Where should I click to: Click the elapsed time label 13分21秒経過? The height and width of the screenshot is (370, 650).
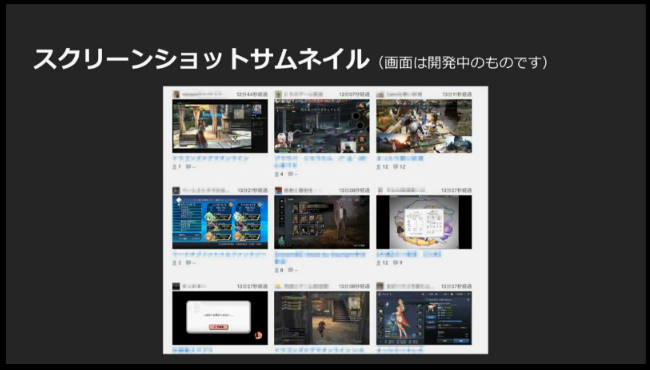click(x=252, y=190)
